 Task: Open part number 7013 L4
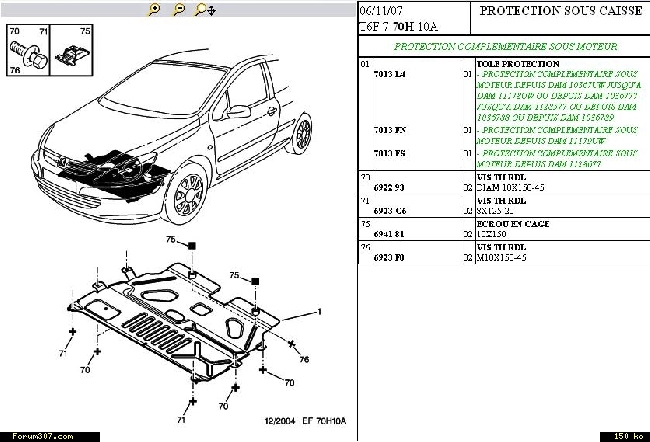[382, 75]
